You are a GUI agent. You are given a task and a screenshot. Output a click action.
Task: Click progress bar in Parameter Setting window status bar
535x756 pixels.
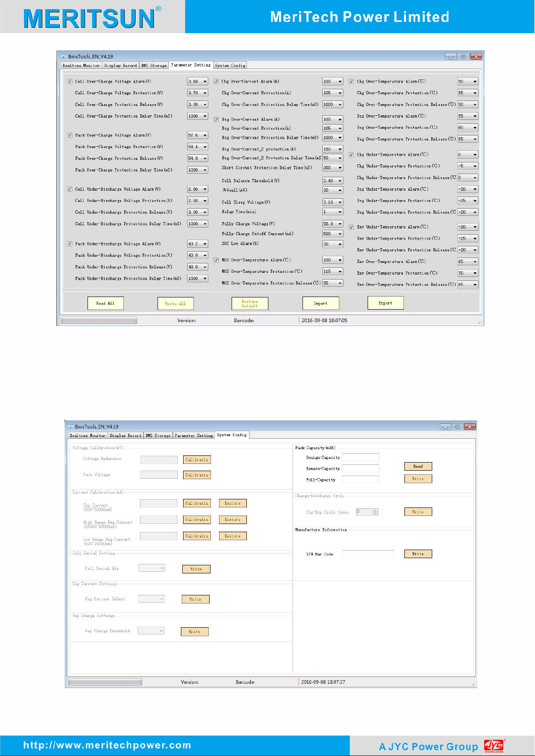99,321
